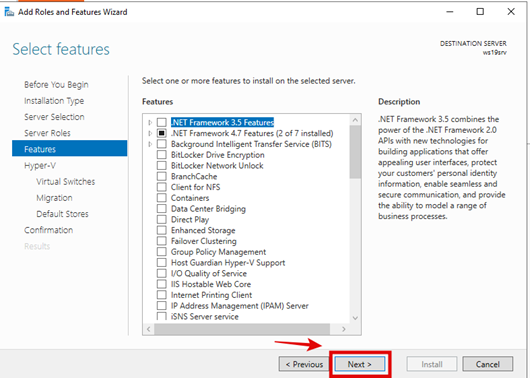The width and height of the screenshot is (530, 378).
Task: Select the iSNS Server service row
Action: (x=204, y=317)
